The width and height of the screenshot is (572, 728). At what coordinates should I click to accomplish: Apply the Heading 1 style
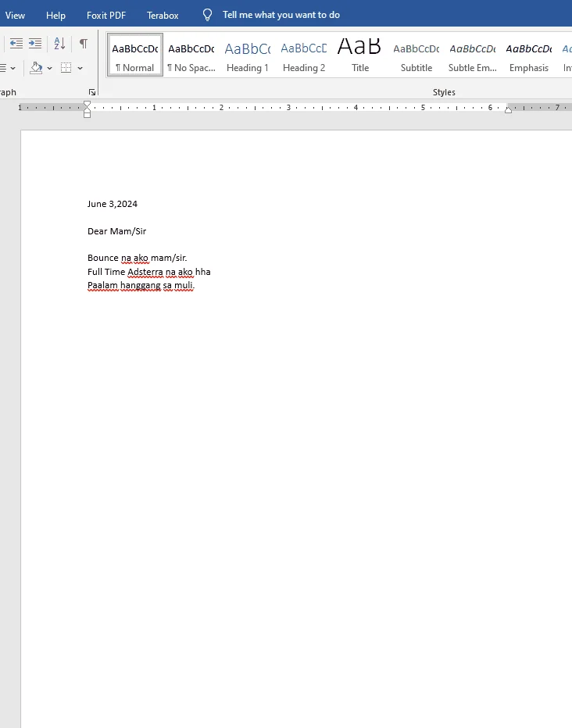coord(248,55)
